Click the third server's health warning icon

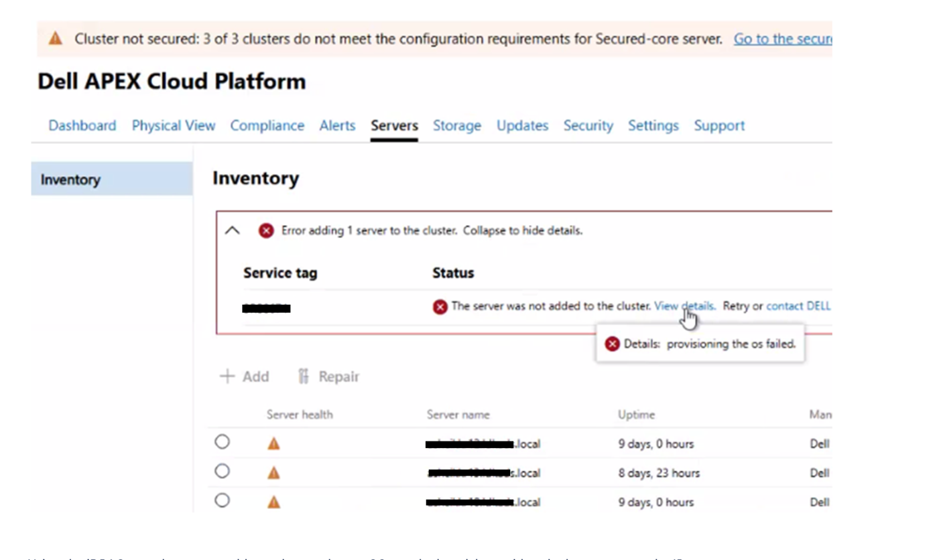(x=273, y=502)
